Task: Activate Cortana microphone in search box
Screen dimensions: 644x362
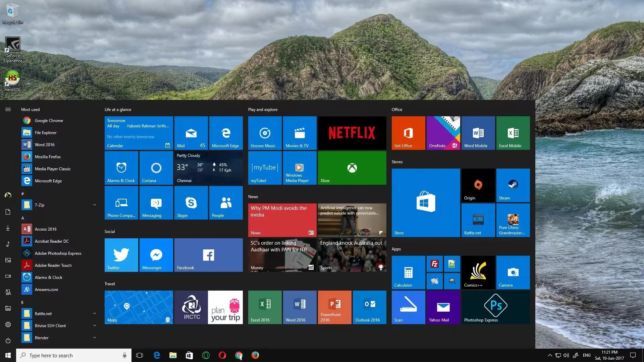Action: (124, 355)
